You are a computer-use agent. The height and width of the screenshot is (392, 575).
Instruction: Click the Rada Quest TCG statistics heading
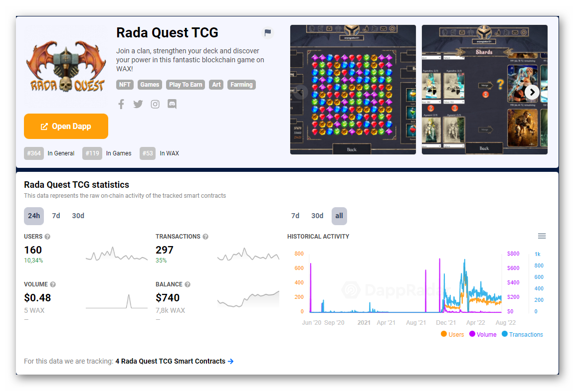[77, 185]
